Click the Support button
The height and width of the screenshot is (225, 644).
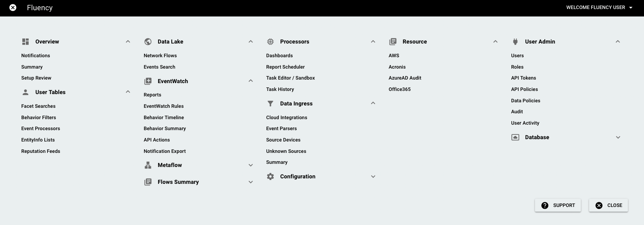(x=558, y=205)
